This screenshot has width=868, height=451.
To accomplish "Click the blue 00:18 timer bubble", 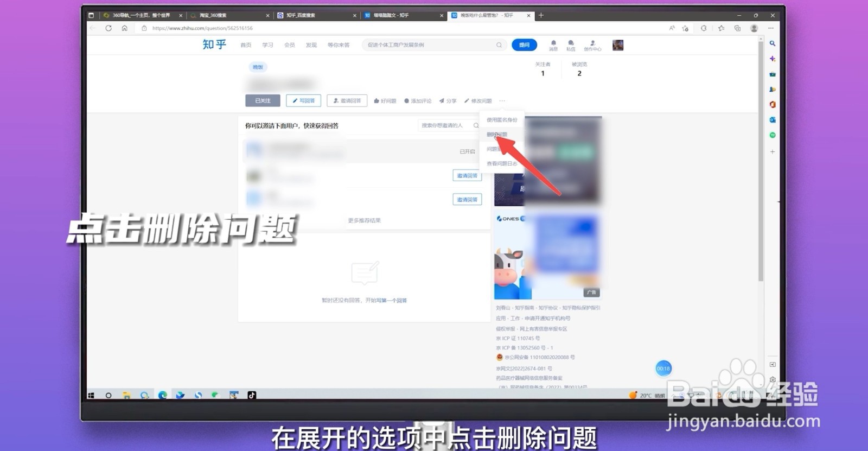I will (663, 369).
